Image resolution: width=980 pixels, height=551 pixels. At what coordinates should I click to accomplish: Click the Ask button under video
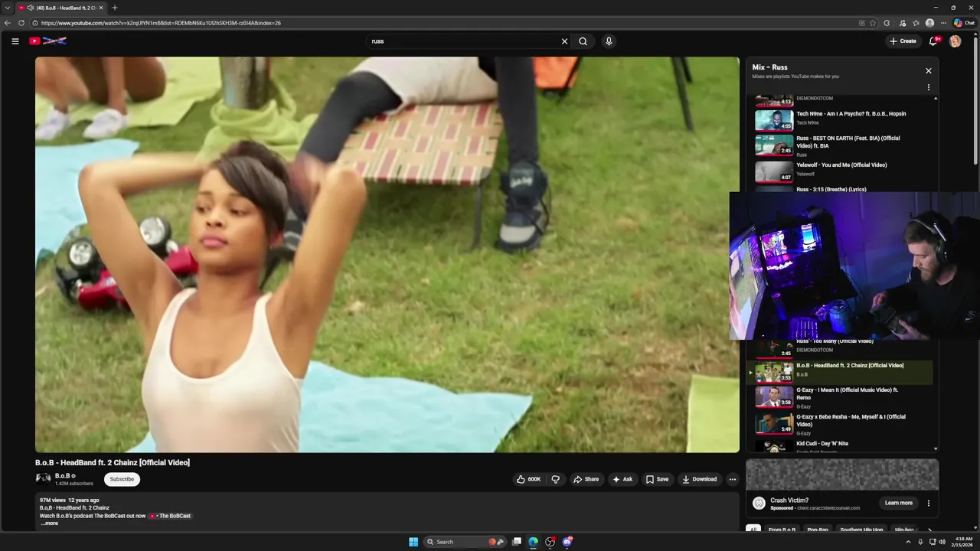[x=622, y=479]
